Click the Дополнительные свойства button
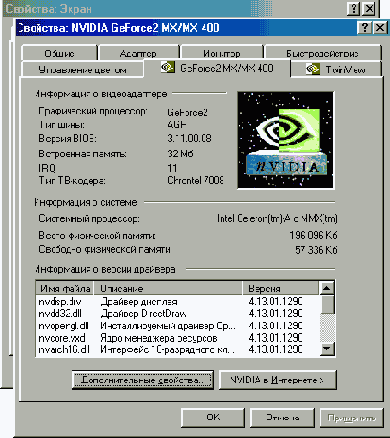Screen dimensions: 390x438 143,380
